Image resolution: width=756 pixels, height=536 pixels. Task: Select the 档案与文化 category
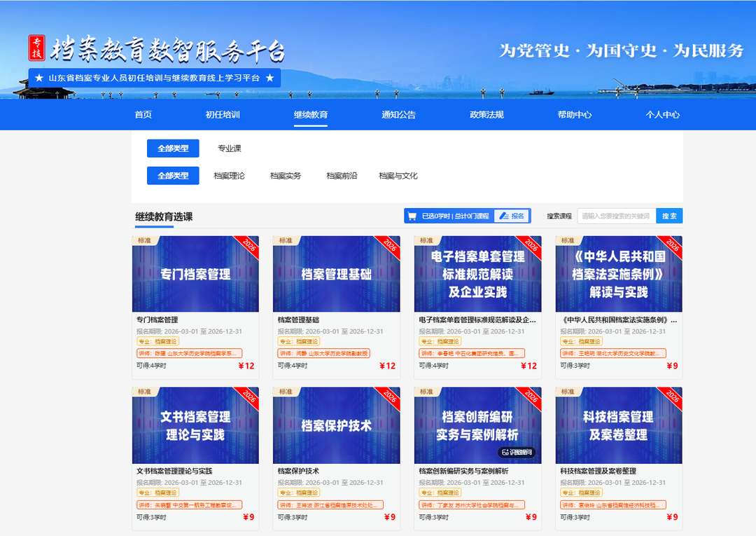click(398, 176)
